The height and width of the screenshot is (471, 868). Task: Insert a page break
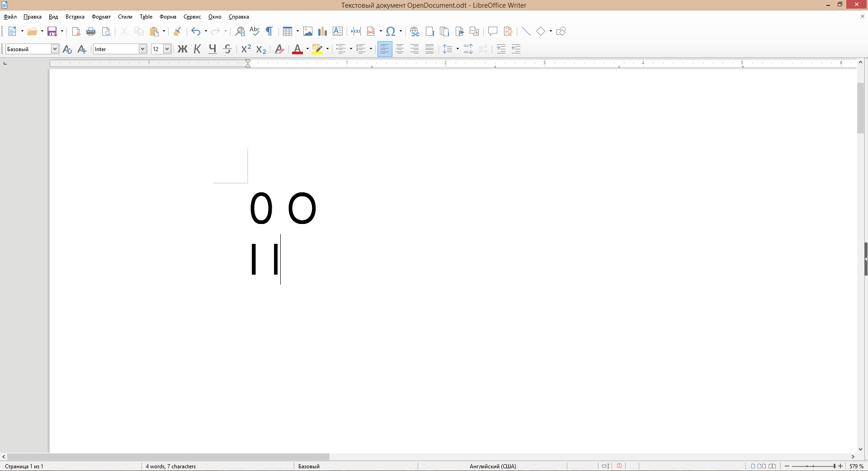pyautogui.click(x=356, y=31)
